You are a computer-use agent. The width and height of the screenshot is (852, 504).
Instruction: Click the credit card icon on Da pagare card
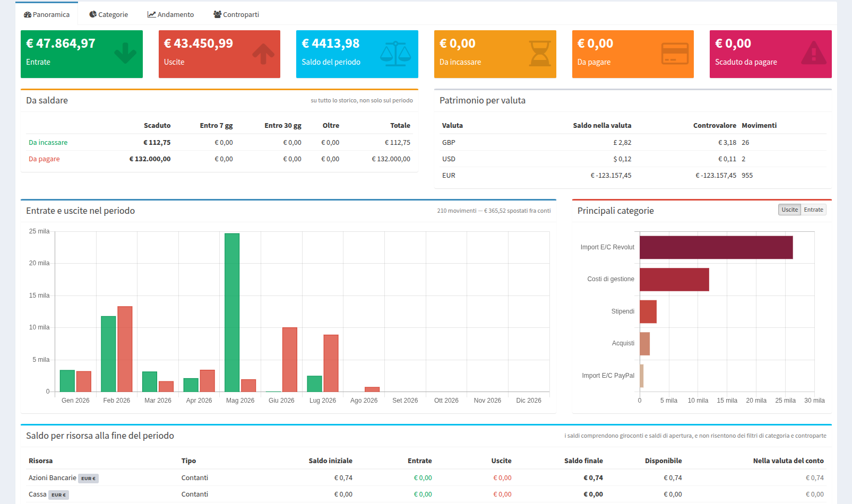click(x=675, y=54)
